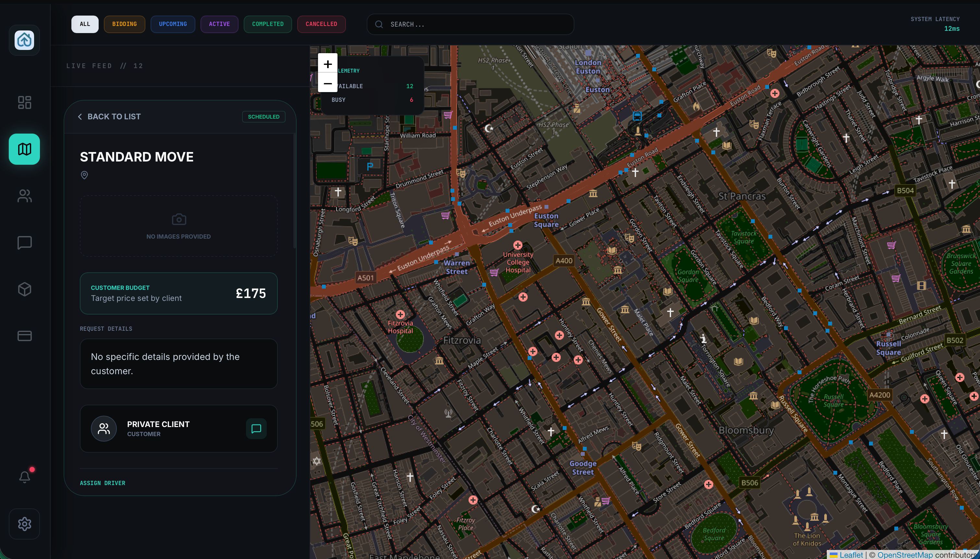Image resolution: width=980 pixels, height=559 pixels.
Task: Filter jobs by BIDDING tab
Action: tap(124, 24)
